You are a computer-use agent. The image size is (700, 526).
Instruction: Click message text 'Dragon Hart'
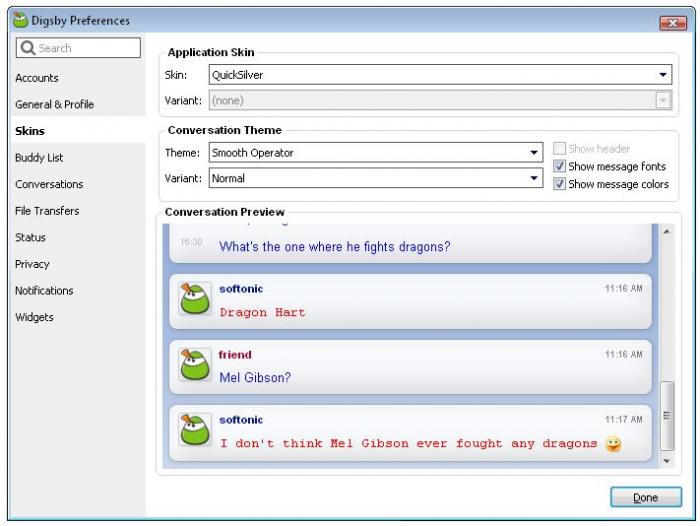tap(262, 312)
